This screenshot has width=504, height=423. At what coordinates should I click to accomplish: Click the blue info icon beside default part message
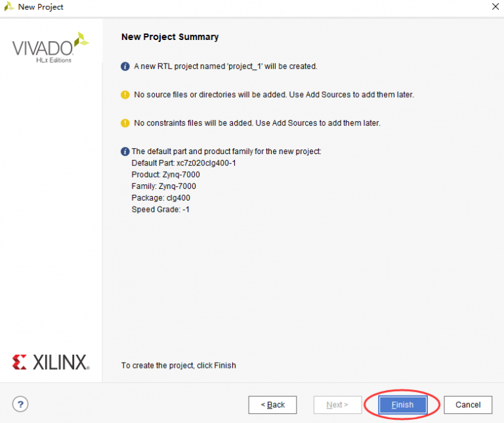point(125,151)
